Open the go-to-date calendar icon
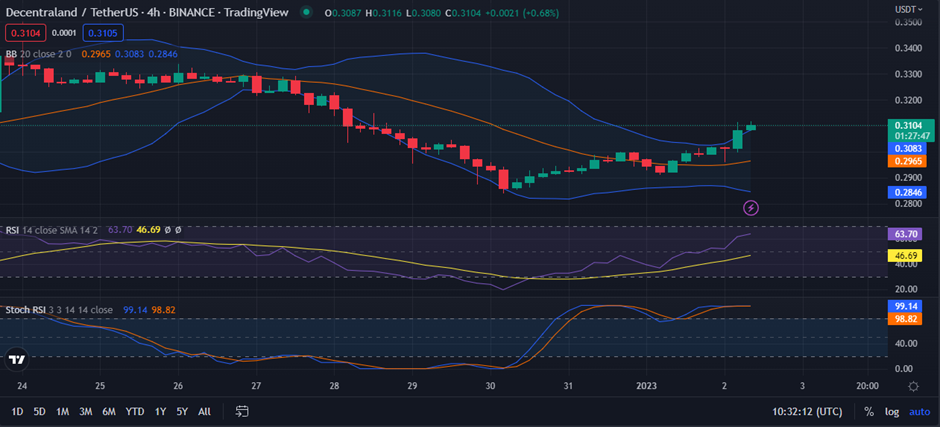This screenshot has width=940, height=427. (x=242, y=411)
